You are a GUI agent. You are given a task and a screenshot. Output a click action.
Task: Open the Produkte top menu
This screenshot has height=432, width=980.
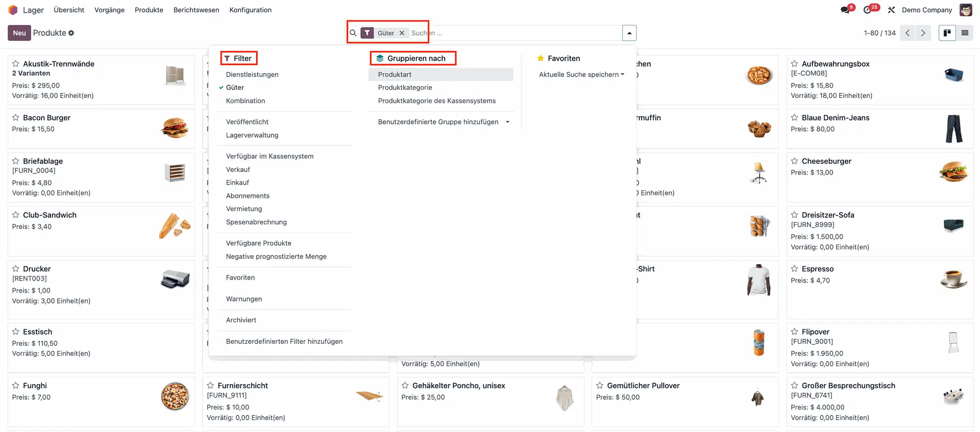pyautogui.click(x=149, y=10)
